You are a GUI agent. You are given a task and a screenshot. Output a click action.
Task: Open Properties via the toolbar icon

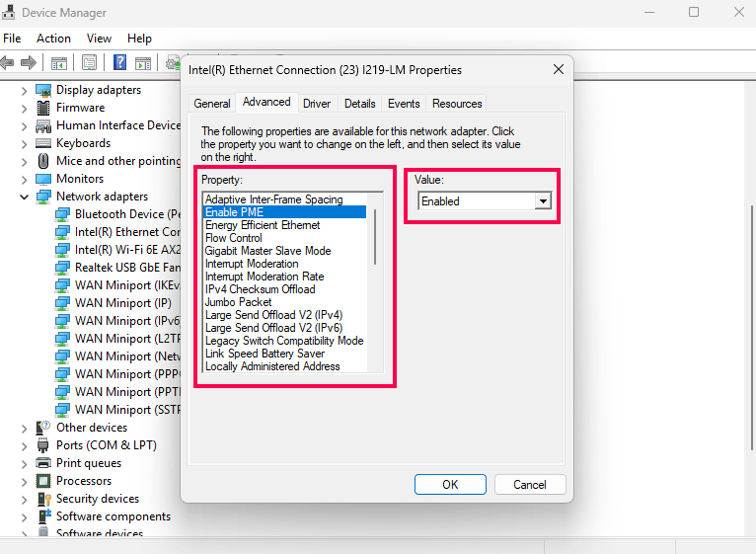click(x=89, y=62)
